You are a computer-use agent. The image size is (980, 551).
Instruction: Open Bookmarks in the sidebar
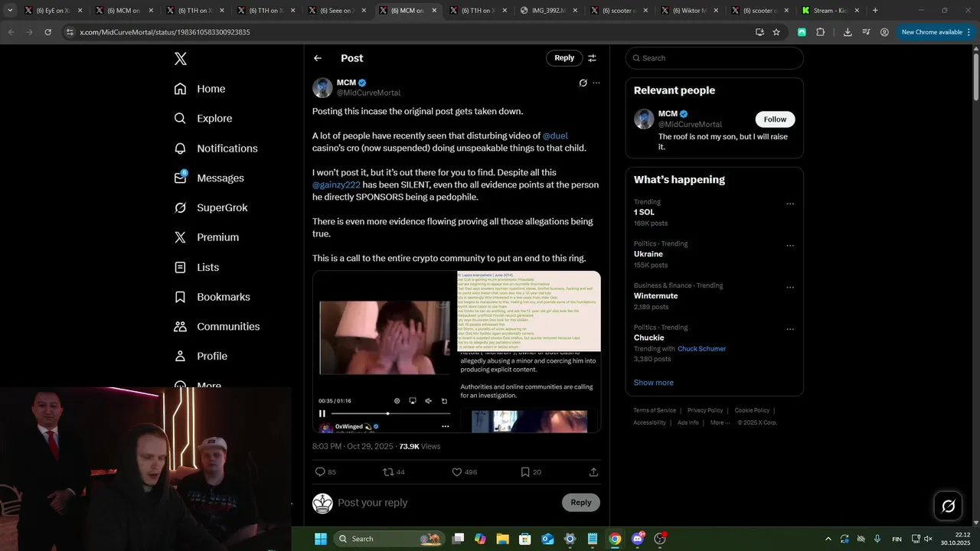212,297
